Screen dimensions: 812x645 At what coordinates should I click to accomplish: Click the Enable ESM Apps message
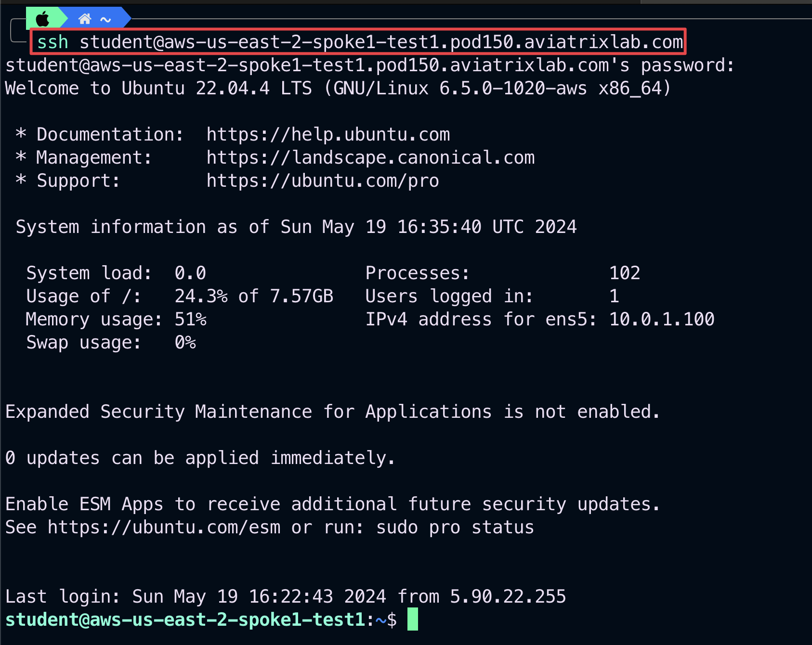332,504
